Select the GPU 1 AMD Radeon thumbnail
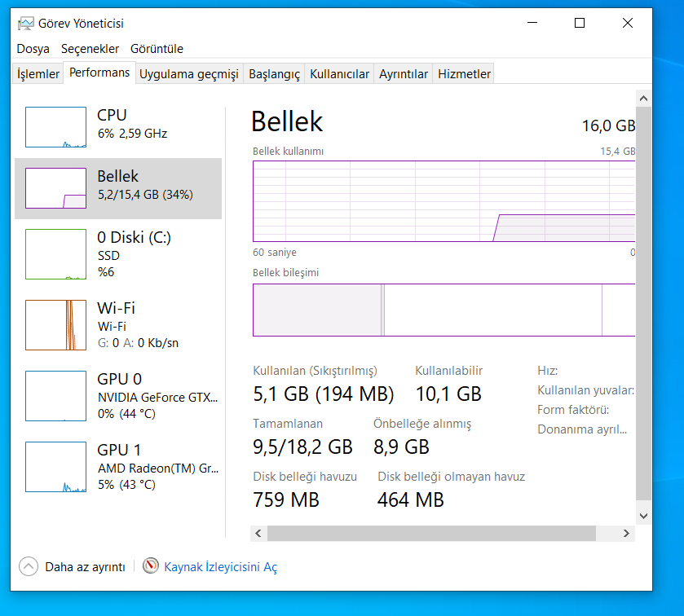The image size is (684, 616). [x=55, y=467]
